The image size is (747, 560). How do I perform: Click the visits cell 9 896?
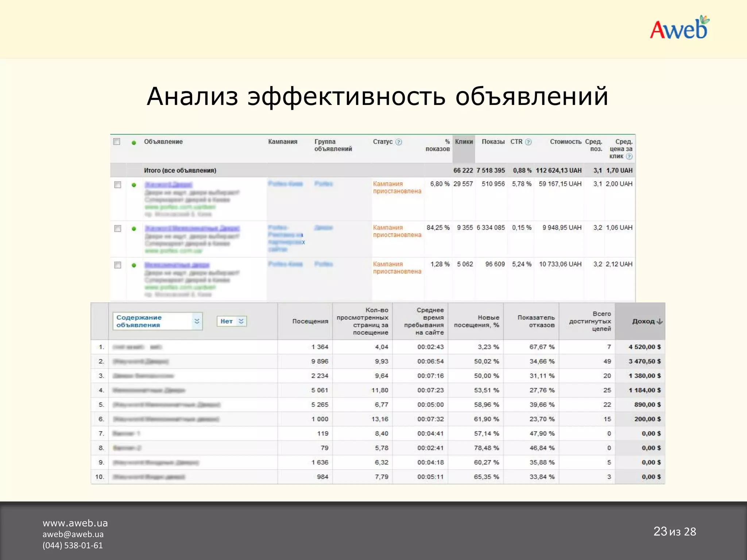(320, 361)
